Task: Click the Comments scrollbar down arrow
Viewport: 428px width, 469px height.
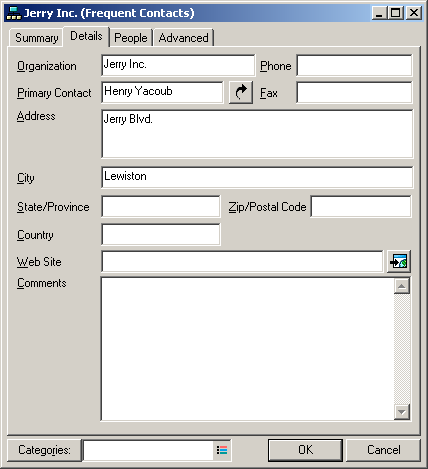Action: [402, 412]
